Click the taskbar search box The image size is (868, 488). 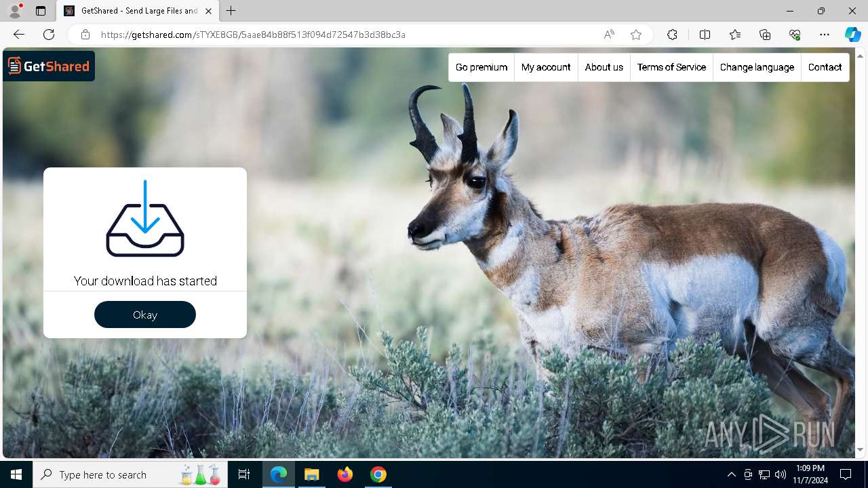click(x=131, y=474)
